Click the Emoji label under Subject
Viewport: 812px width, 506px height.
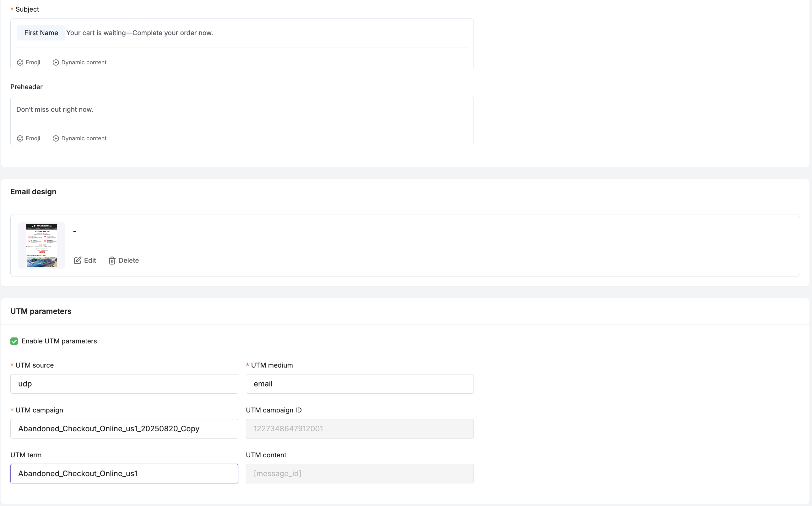point(33,62)
